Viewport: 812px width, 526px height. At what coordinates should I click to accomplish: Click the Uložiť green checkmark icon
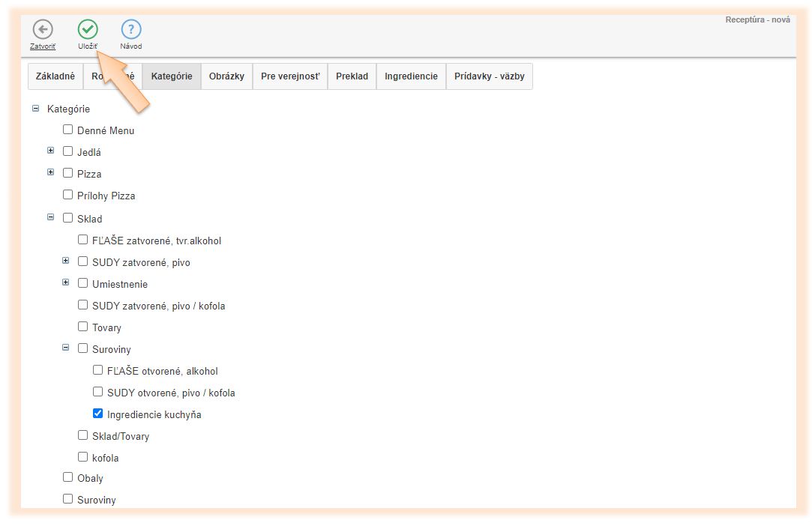pos(88,30)
